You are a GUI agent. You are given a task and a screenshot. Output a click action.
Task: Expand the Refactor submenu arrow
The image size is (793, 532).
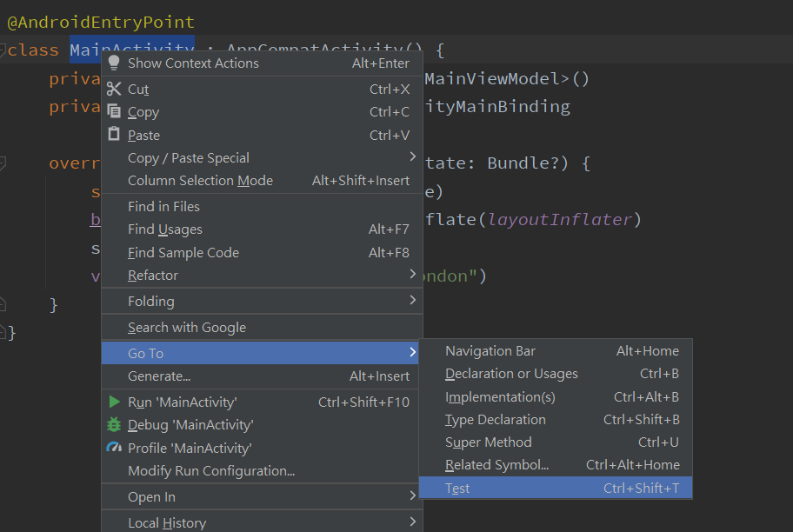[x=412, y=275]
